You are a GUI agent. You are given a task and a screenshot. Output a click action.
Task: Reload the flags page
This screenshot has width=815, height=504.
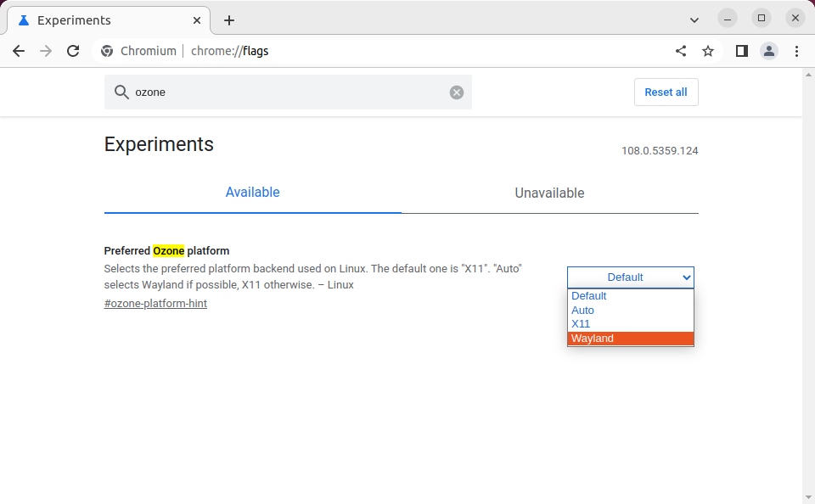[x=73, y=51]
